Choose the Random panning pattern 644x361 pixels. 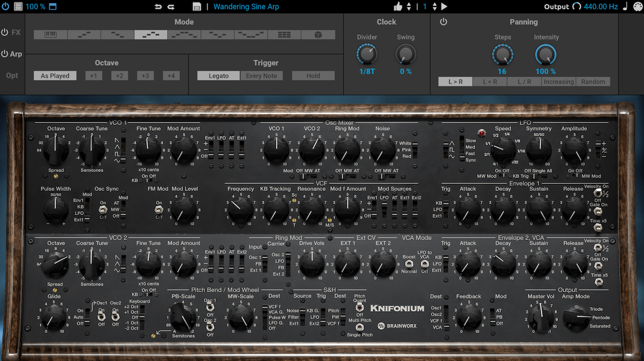pyautogui.click(x=592, y=82)
